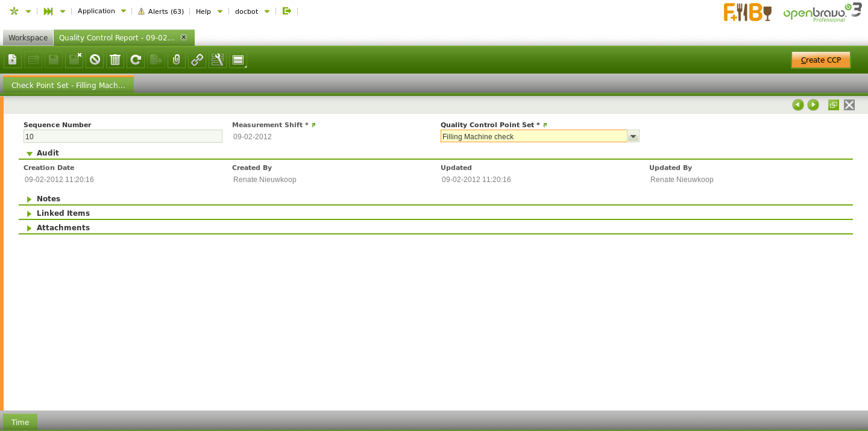Go to next record with right arrow
Screen dimensions: 868x431
pyautogui.click(x=813, y=105)
